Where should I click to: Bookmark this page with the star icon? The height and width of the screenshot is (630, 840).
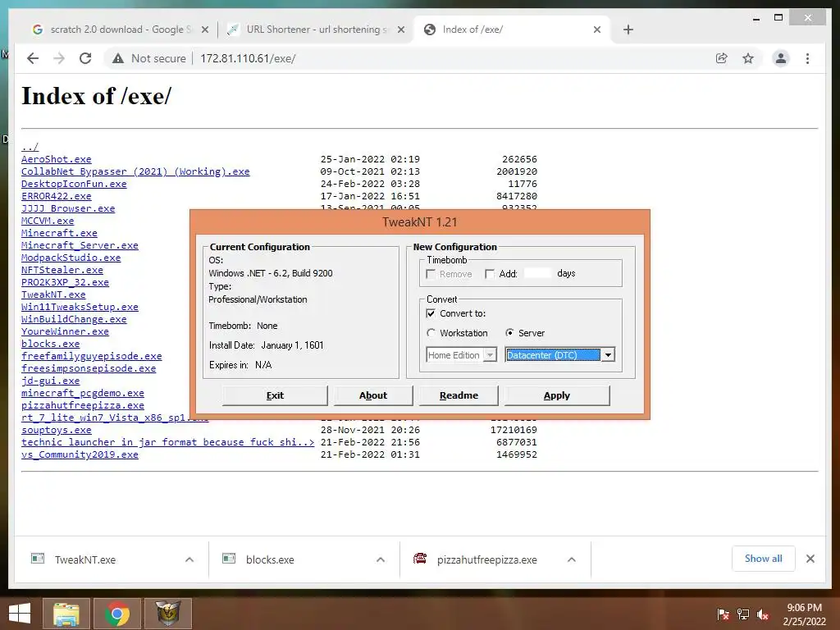point(748,58)
